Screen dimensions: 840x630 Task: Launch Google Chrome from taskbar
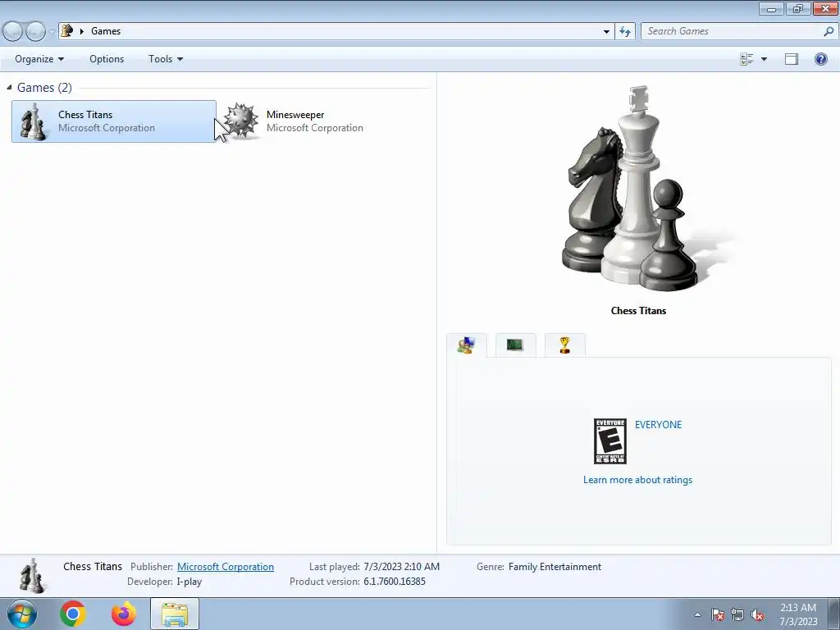tap(73, 614)
